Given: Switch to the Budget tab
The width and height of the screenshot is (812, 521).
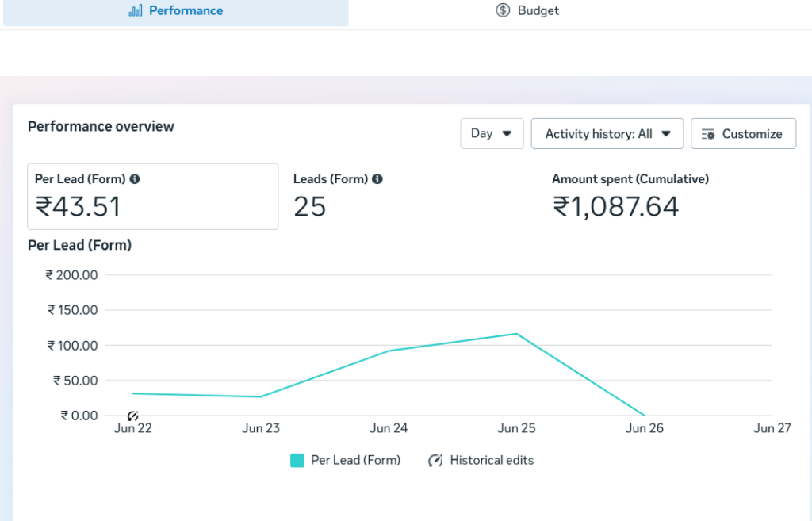Looking at the screenshot, I should (x=527, y=11).
